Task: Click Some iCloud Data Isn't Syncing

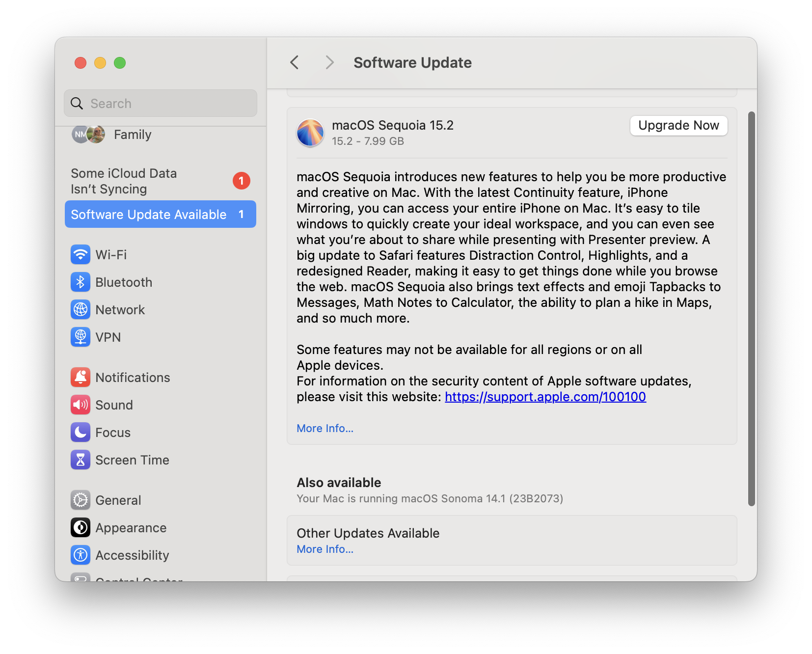Action: tap(124, 181)
